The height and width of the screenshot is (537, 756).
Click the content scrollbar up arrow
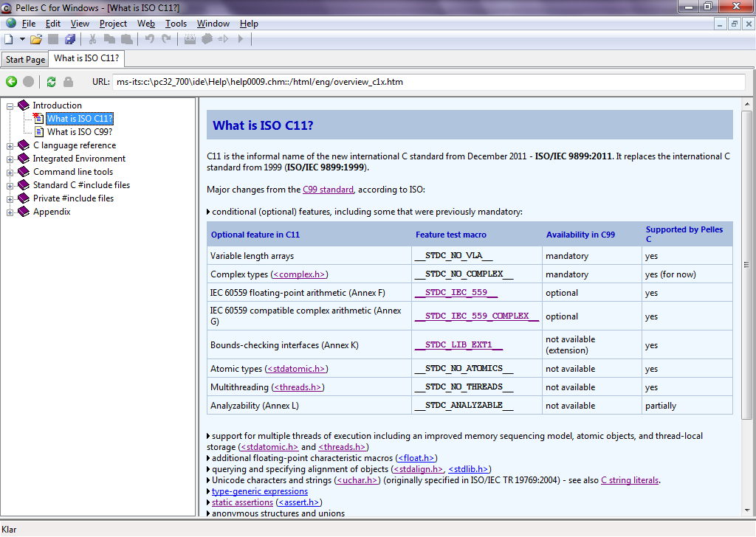747,104
